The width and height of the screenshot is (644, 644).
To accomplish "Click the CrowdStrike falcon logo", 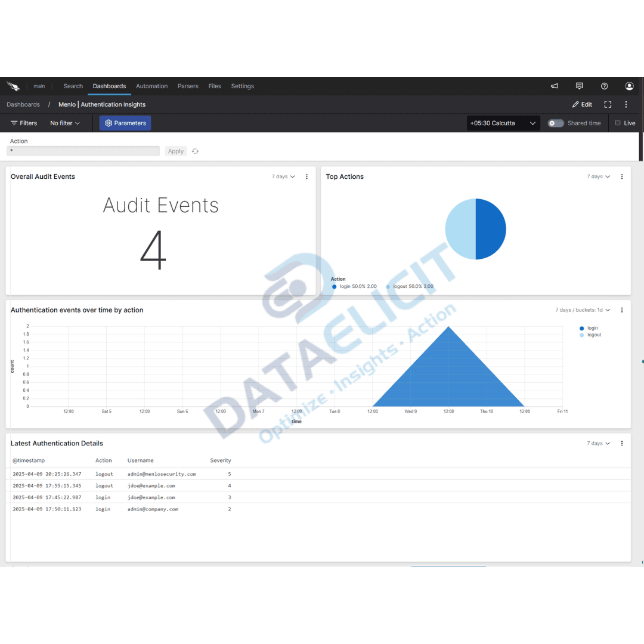I will coord(13,86).
